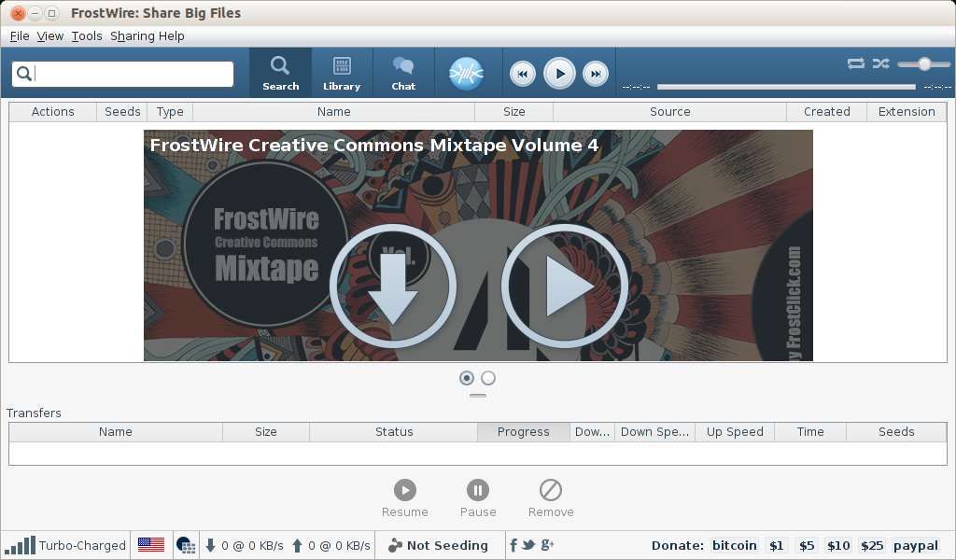Open the Sharing menu
Screen dimensions: 956x560
(x=133, y=36)
